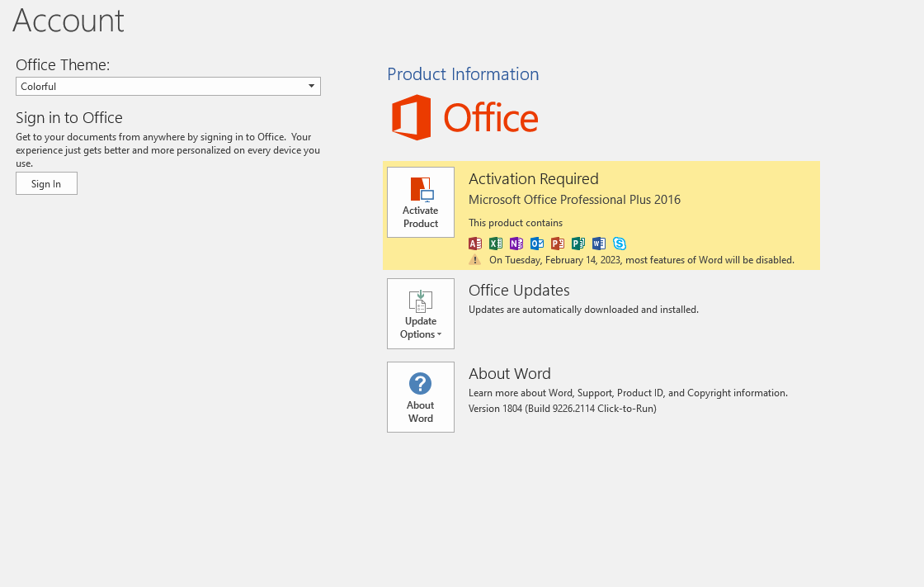Image resolution: width=924 pixels, height=587 pixels.
Task: Click the Sign in to Office heading
Action: coord(69,117)
